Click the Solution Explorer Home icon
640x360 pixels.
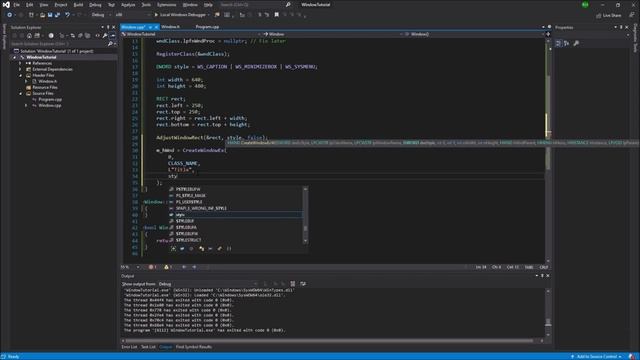point(29,36)
